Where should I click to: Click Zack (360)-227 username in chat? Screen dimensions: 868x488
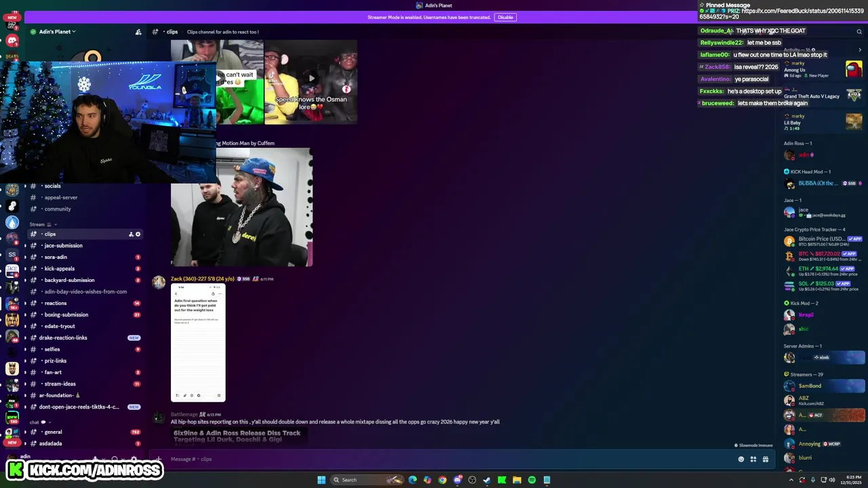coord(202,279)
